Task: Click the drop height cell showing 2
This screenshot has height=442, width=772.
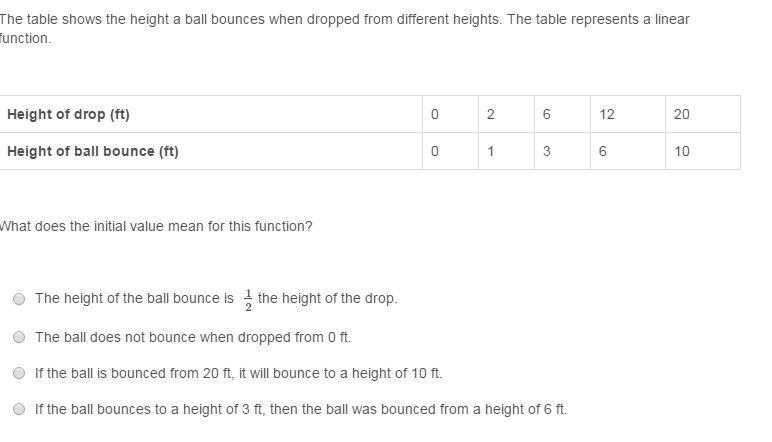Action: coord(490,114)
